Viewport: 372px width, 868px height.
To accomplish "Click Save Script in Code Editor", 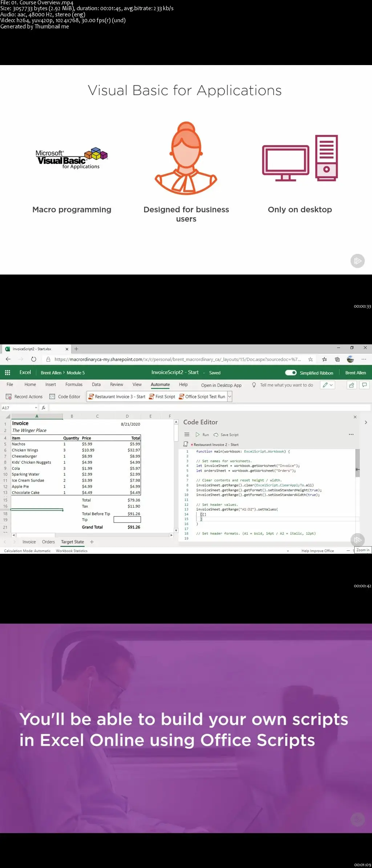I will [226, 435].
